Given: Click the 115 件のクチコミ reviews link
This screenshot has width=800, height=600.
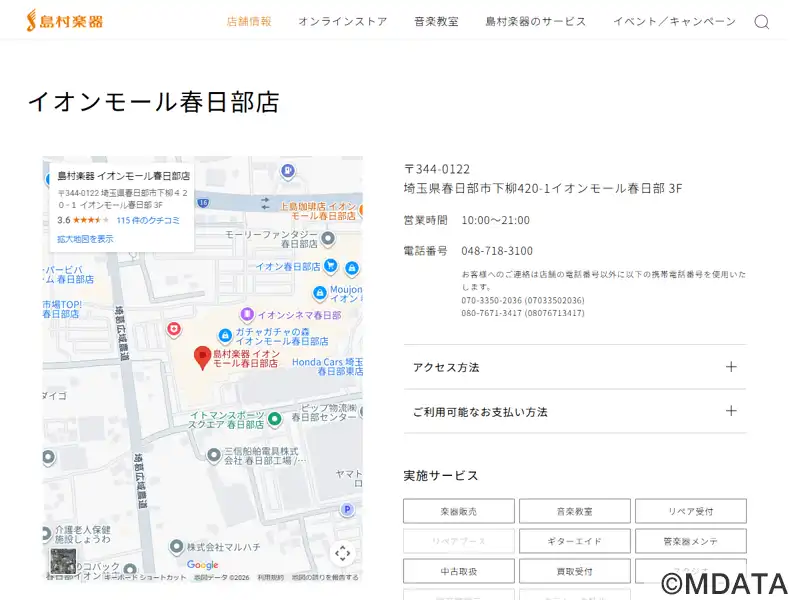Looking at the screenshot, I should pos(148,220).
